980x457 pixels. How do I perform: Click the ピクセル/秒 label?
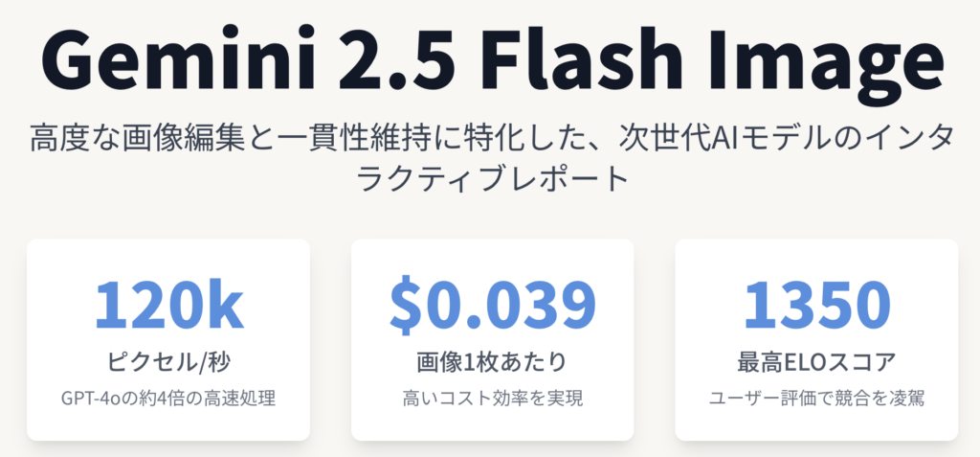(x=167, y=363)
